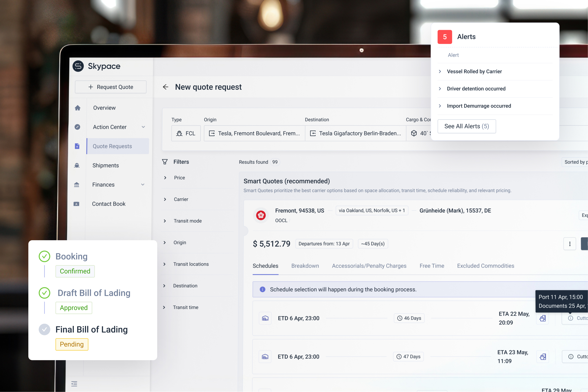Click the Skypace logo icon
Screen dimensions: 588x392
(78, 66)
